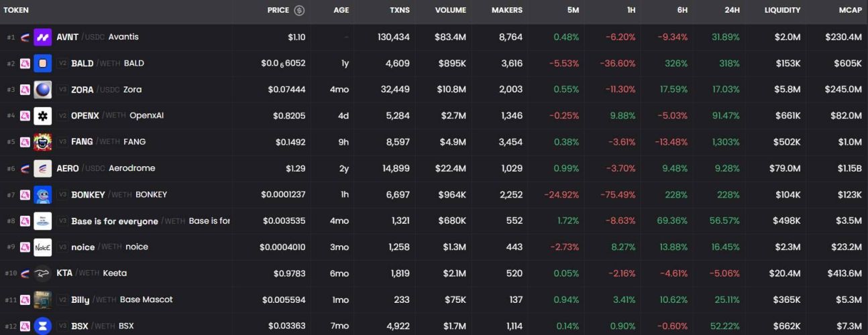The height and width of the screenshot is (335, 868).
Task: Sort by the VOLUME column header
Action: click(450, 10)
